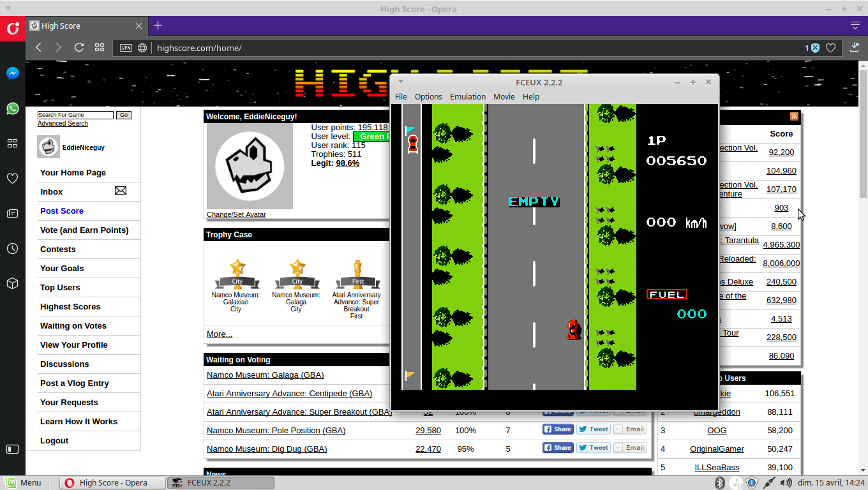Open the sidebar history clock icon

click(12, 249)
